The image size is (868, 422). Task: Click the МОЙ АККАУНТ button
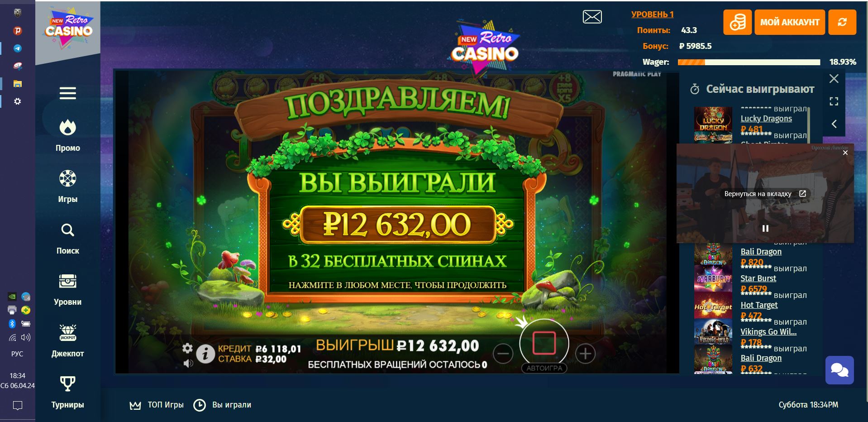(790, 22)
